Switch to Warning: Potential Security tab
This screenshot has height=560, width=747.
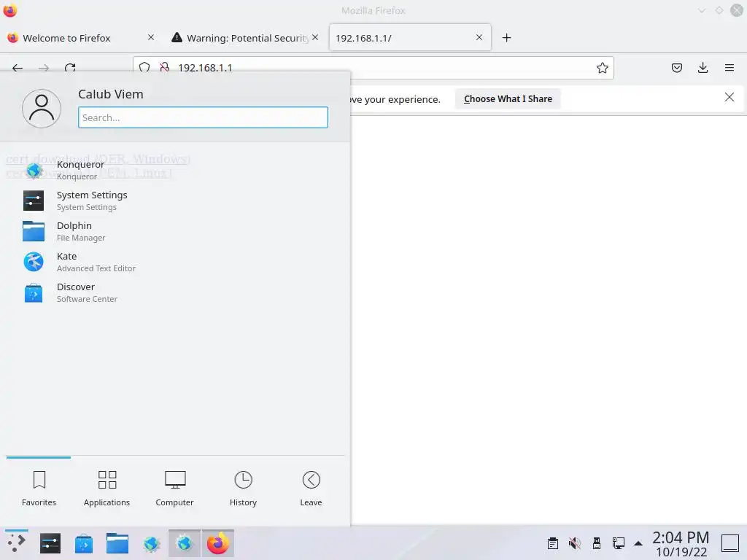245,38
